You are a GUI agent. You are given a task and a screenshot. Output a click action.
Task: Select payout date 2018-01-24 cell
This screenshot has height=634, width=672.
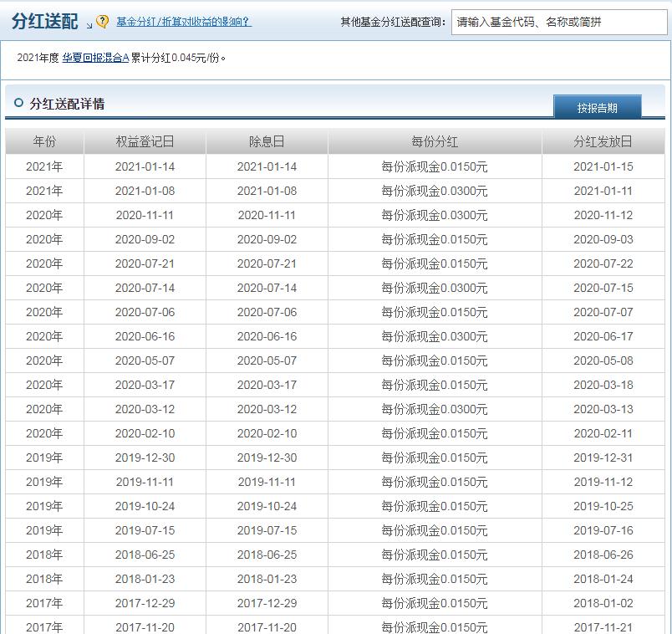click(603, 579)
